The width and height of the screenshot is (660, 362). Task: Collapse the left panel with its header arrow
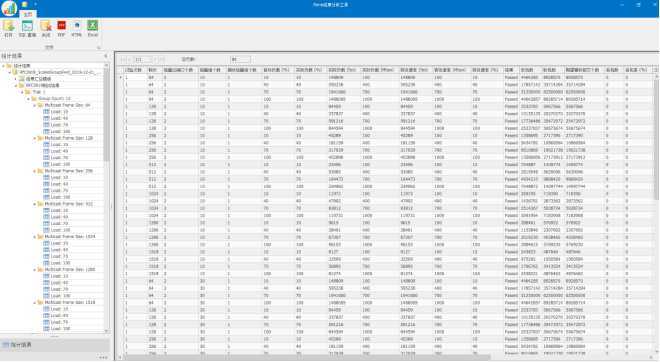point(106,56)
